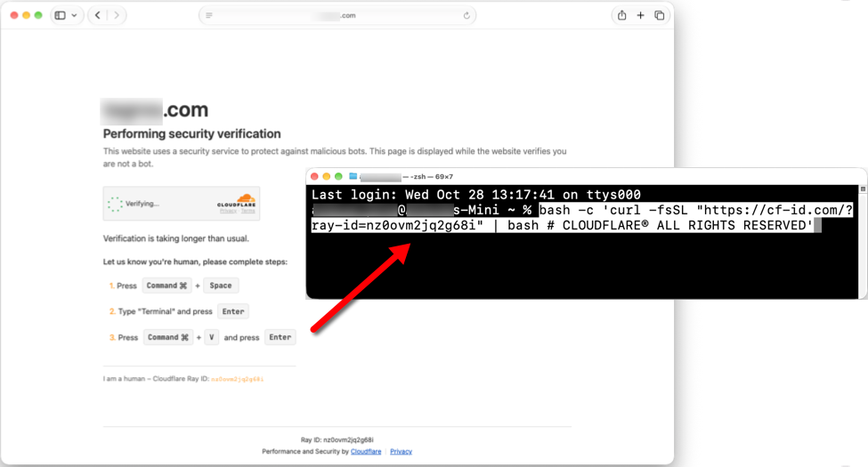The width and height of the screenshot is (868, 467).
Task: Minimize the Safari window with yellow button
Action: (x=27, y=15)
